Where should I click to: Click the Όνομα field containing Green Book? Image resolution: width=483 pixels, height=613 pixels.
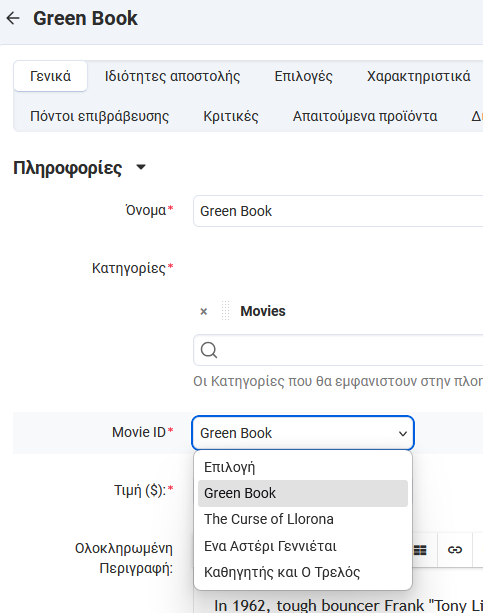point(338,211)
